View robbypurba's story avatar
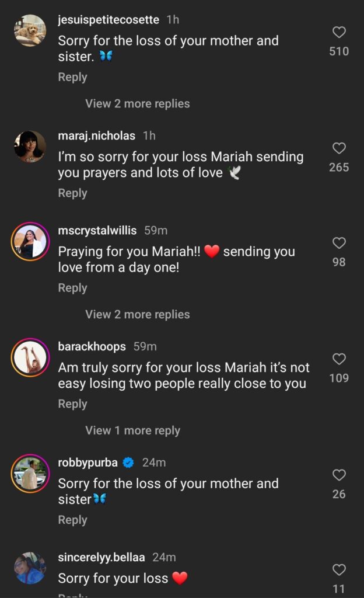The image size is (364, 598). point(30,473)
